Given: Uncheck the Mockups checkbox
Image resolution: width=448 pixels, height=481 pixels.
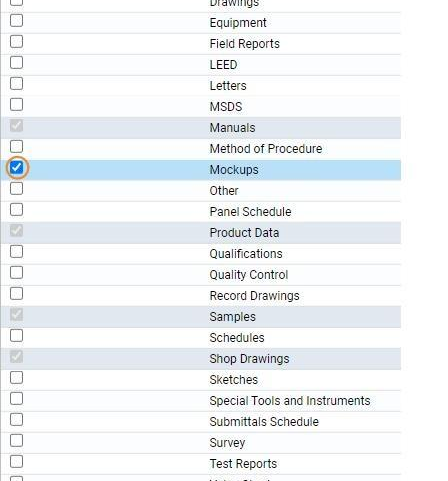Looking at the screenshot, I should point(16,167).
